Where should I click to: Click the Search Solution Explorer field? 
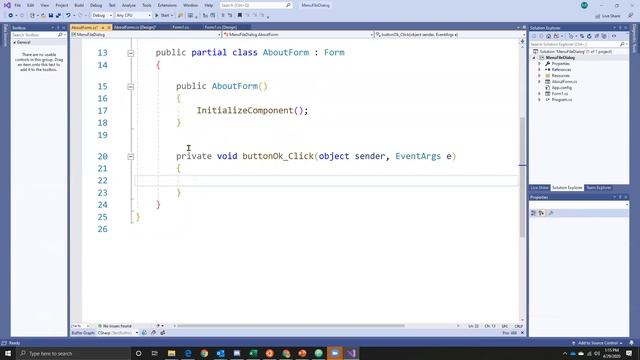click(x=578, y=44)
